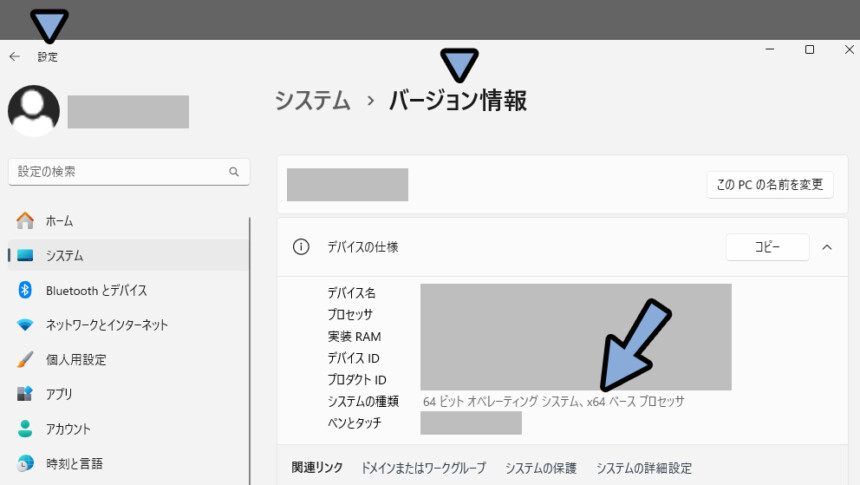This screenshot has width=860, height=485.
Task: Open ドメインまたはワークグループ link
Action: coord(423,467)
